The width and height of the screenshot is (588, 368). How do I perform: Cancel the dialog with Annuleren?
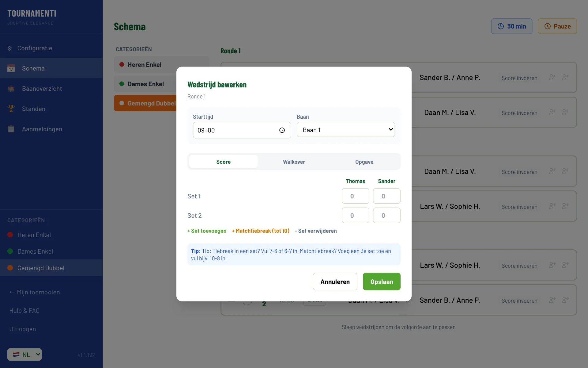click(335, 282)
